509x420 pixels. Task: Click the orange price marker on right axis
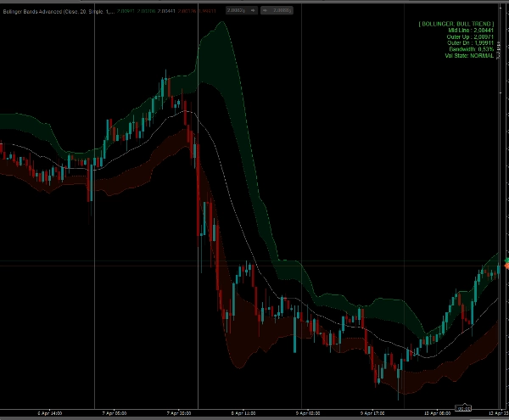(506, 266)
